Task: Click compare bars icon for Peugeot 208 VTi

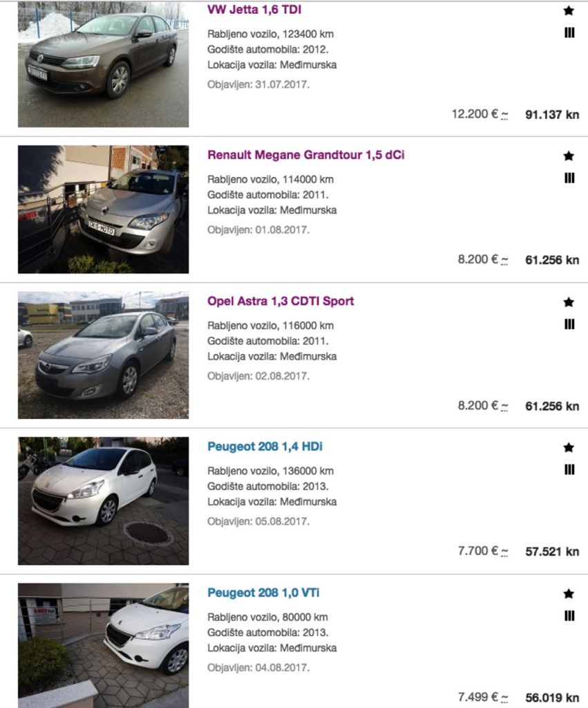Action: 569,615
